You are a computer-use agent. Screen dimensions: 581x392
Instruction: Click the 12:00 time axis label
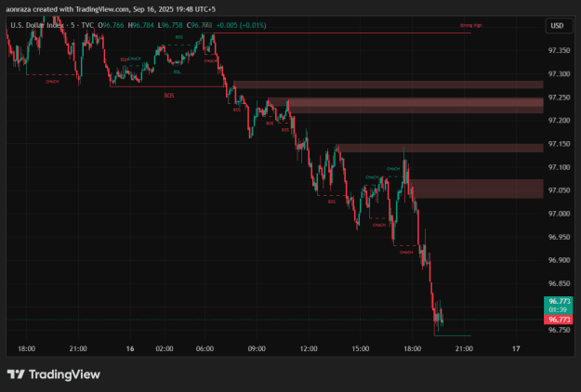coord(309,348)
